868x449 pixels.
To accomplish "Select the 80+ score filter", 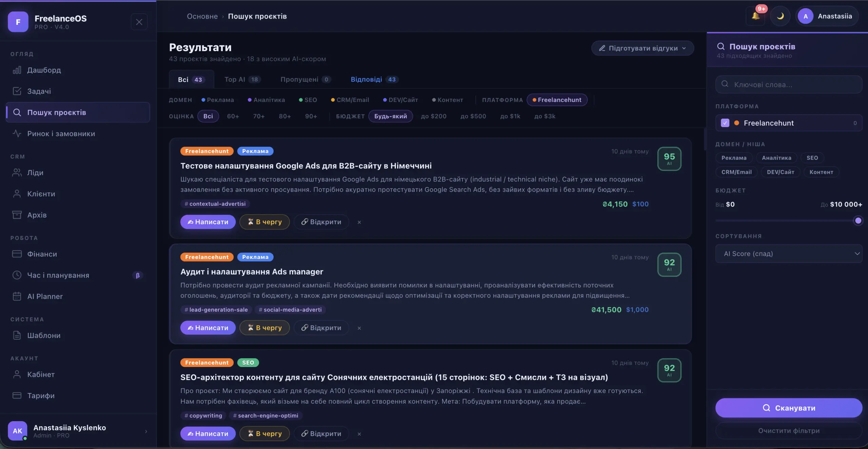I will 285,116.
